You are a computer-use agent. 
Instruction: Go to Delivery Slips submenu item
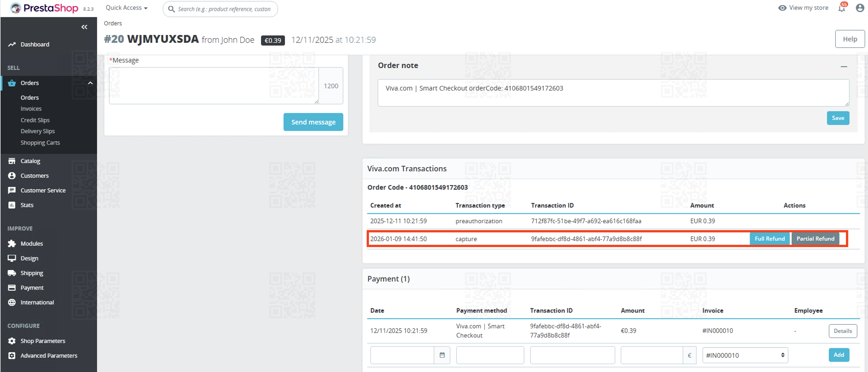click(x=37, y=131)
